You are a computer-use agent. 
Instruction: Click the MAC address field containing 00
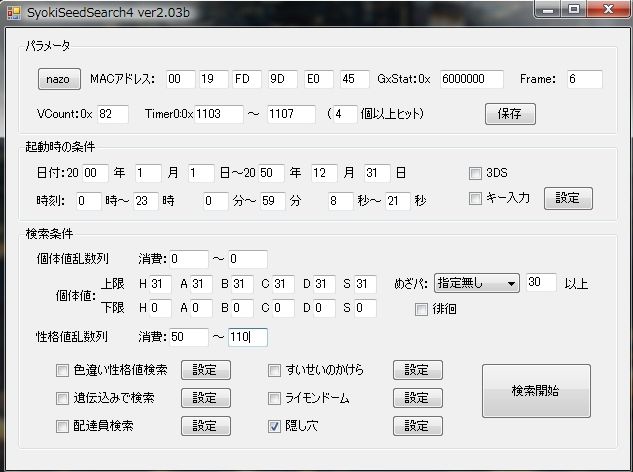pos(180,79)
